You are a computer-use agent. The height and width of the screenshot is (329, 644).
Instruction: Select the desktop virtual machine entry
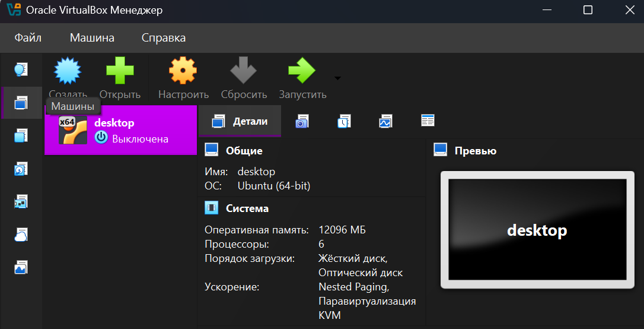(121, 130)
